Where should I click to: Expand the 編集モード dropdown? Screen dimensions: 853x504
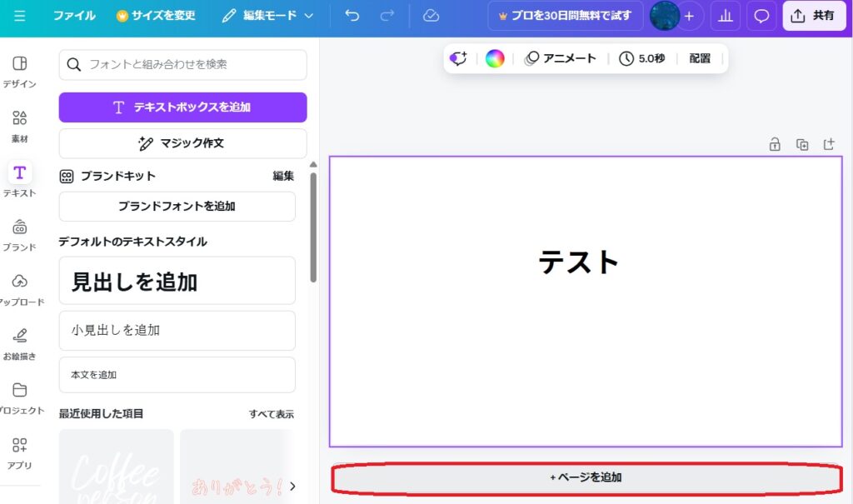[x=267, y=16]
